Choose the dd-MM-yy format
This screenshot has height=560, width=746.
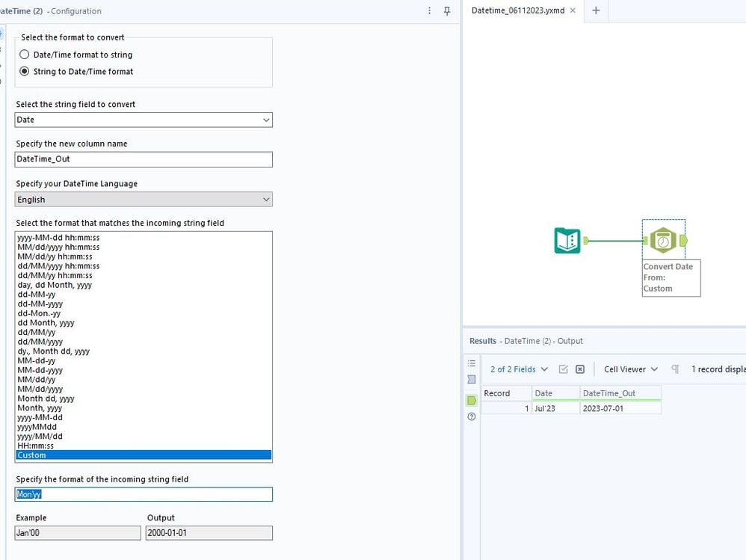tap(144, 295)
